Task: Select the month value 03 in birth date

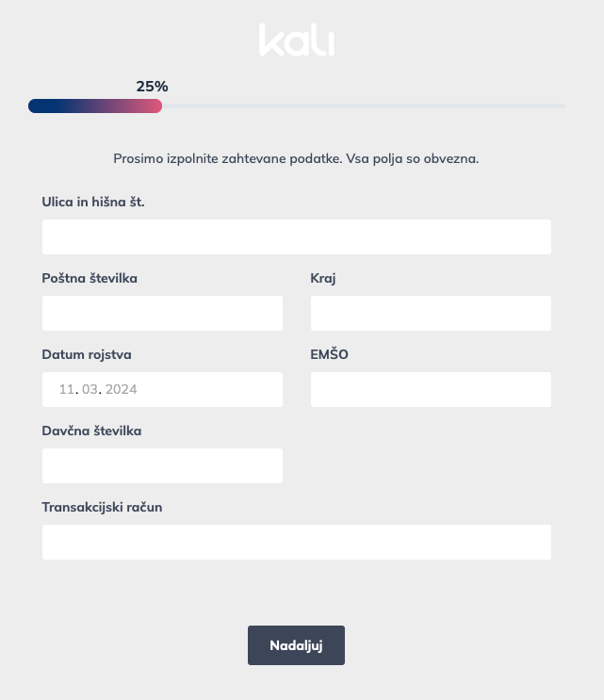Action: coord(90,389)
